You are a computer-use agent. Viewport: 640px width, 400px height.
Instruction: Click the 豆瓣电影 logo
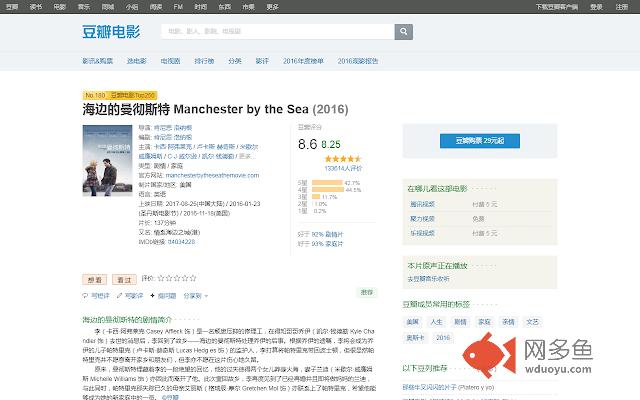tap(112, 31)
